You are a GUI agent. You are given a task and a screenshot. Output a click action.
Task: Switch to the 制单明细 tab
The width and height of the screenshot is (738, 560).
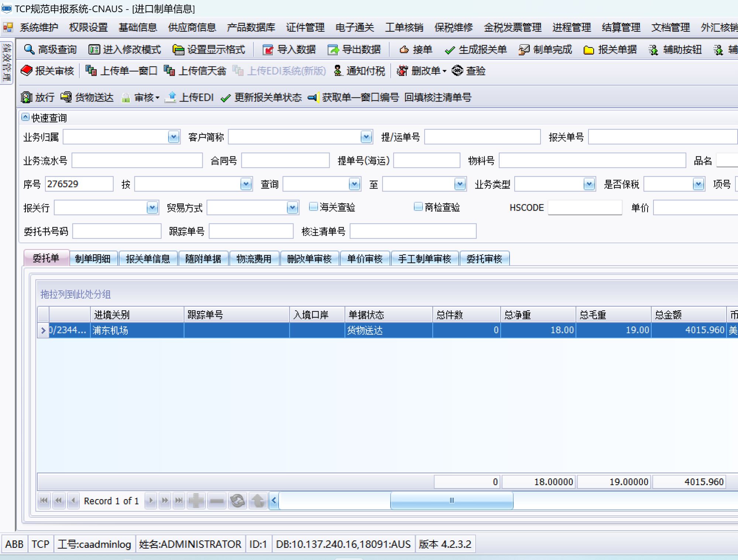point(93,259)
